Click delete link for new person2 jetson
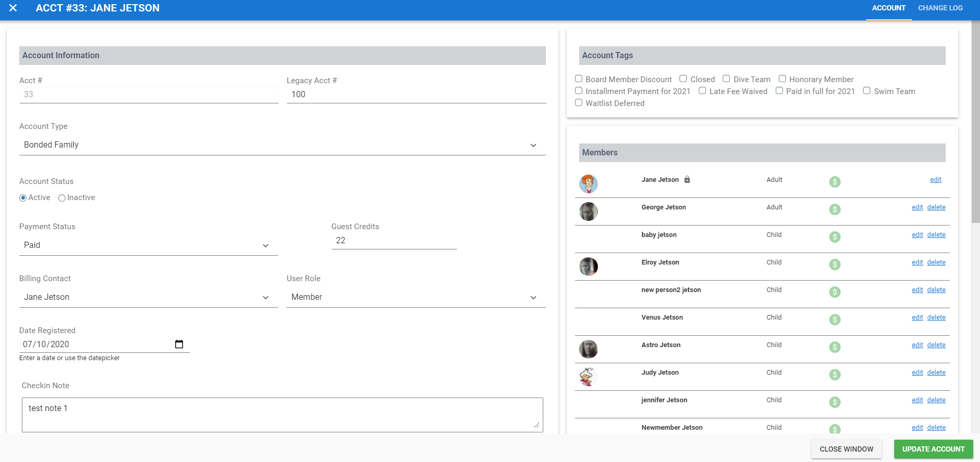The width and height of the screenshot is (980, 462). [936, 290]
